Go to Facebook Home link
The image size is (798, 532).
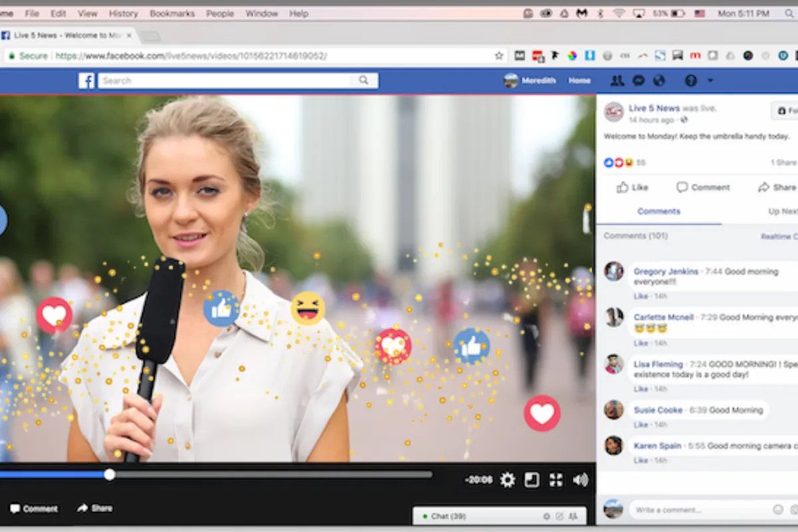[x=579, y=80]
